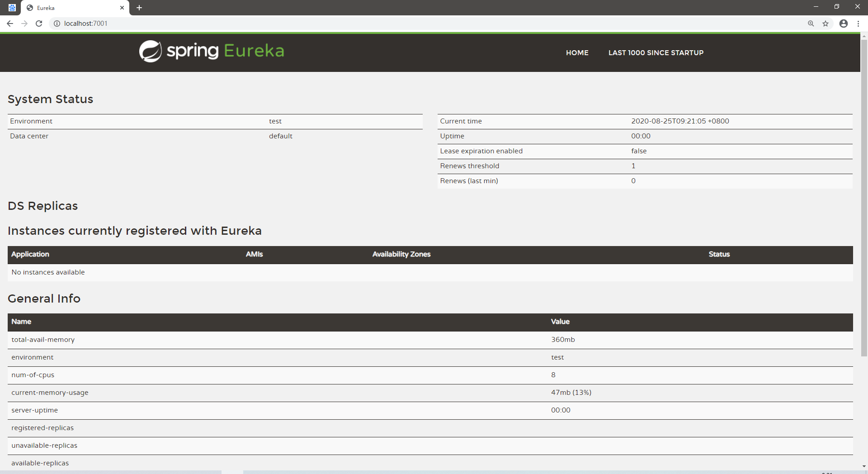Image resolution: width=868 pixels, height=474 pixels.
Task: Click the paw extension icon left of tabs
Action: click(12, 8)
